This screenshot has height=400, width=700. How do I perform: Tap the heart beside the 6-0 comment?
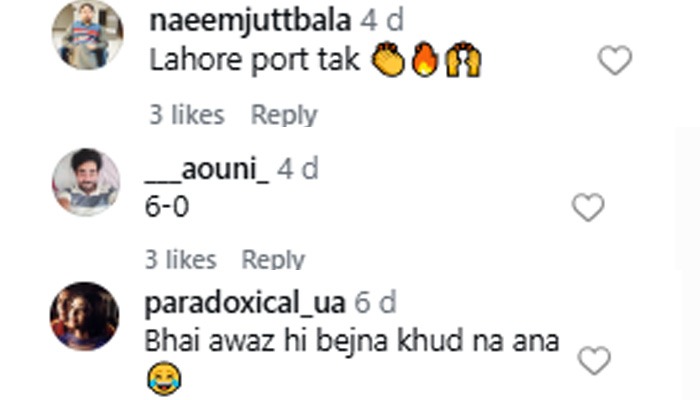pyautogui.click(x=588, y=207)
